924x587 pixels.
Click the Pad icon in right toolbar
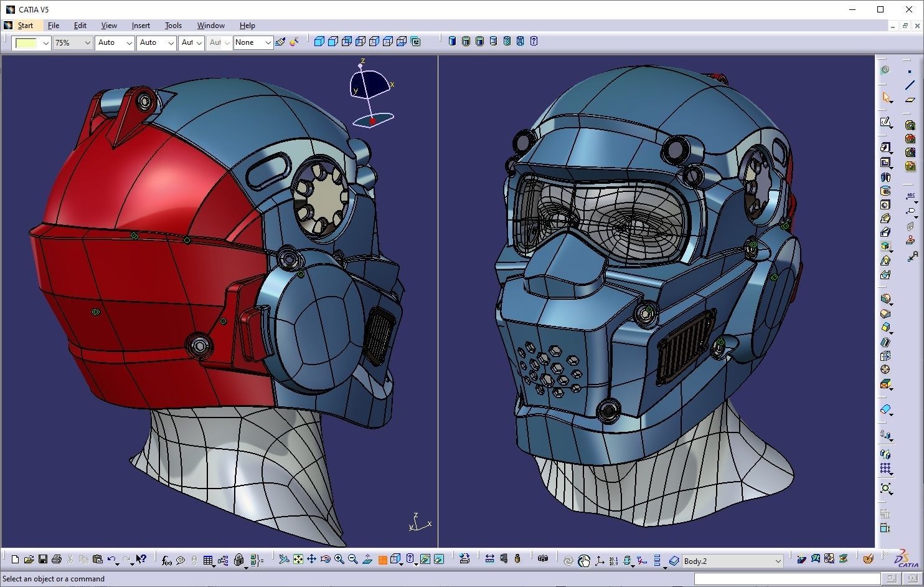click(x=886, y=148)
